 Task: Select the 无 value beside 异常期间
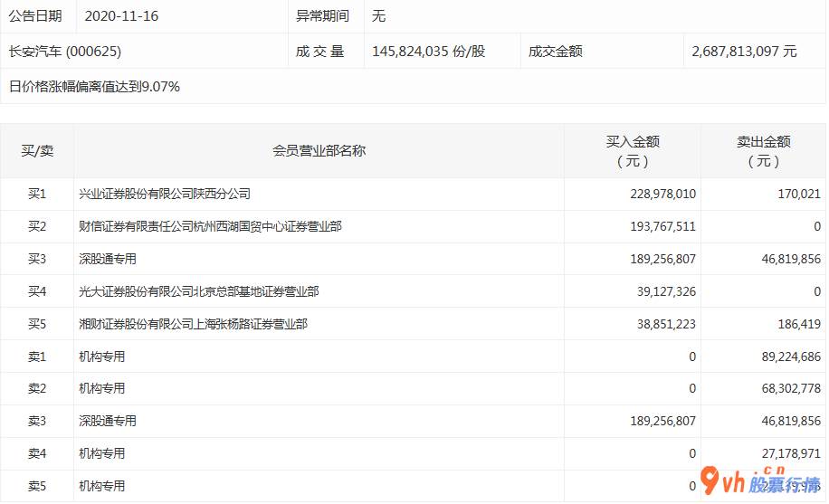coord(378,16)
